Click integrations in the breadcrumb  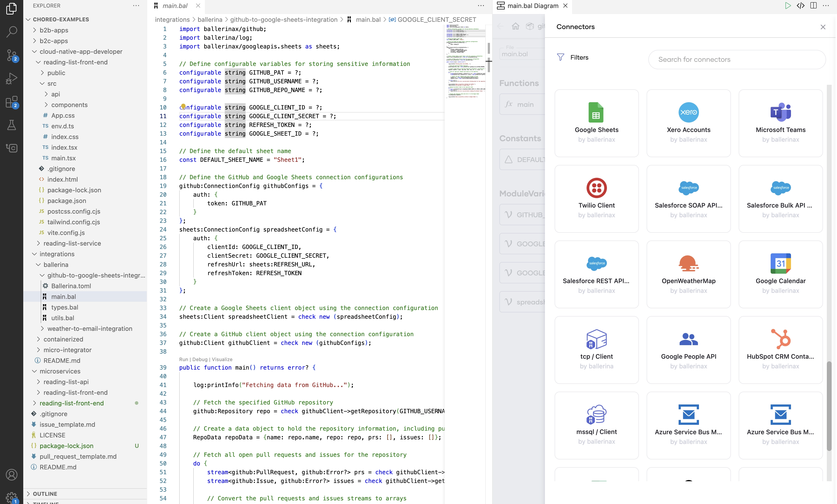[172, 20]
